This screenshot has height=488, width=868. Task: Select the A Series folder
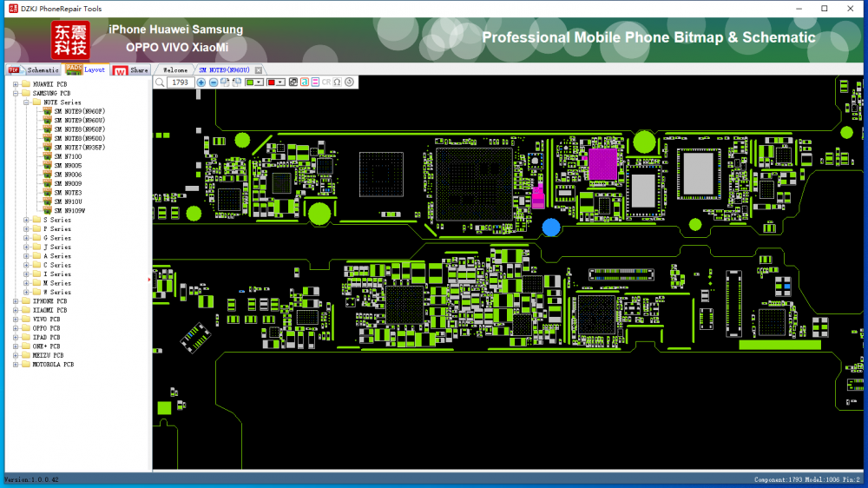coord(57,256)
